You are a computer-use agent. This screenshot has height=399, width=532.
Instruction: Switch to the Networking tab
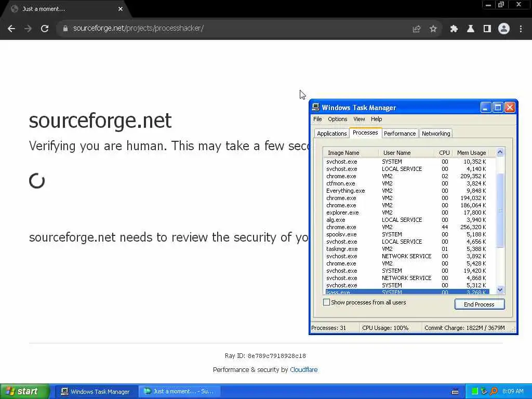[436, 134]
